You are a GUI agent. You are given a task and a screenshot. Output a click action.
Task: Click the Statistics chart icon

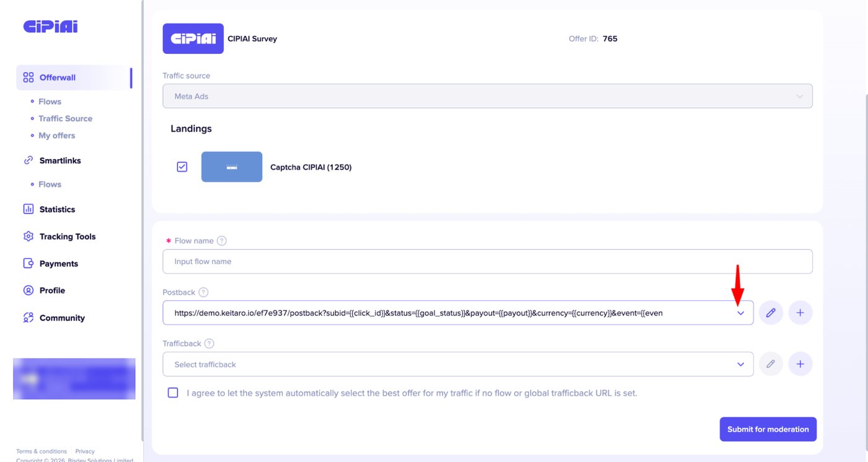[28, 209]
